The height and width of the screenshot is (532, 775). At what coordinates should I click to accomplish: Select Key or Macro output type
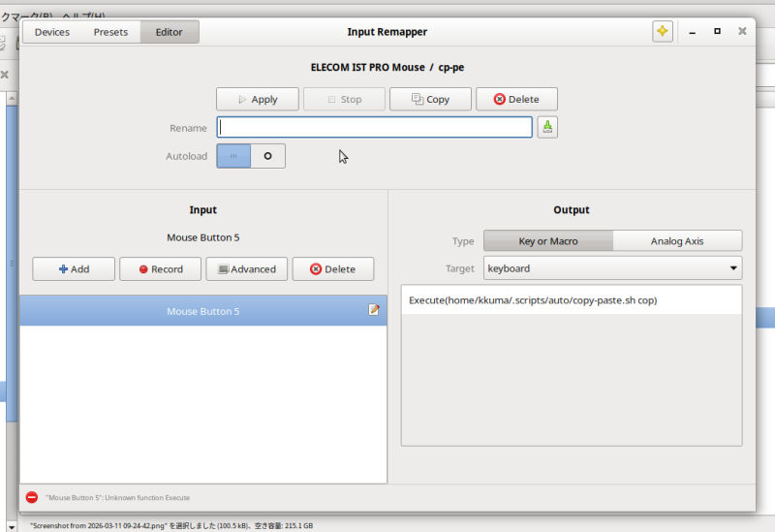(x=547, y=240)
